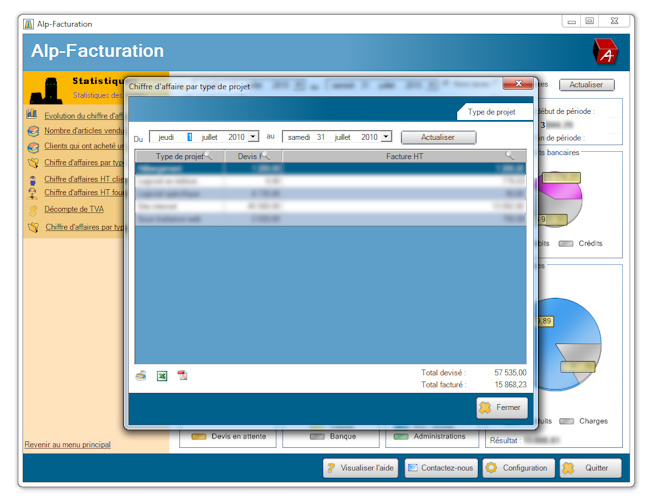
Task: Select the Type de projet tab
Action: 491,112
